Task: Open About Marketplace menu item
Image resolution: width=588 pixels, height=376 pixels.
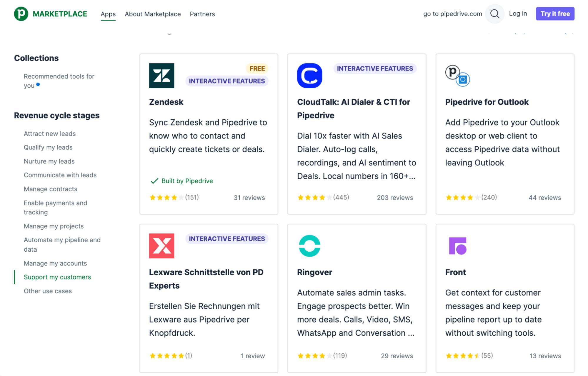Action: [153, 14]
